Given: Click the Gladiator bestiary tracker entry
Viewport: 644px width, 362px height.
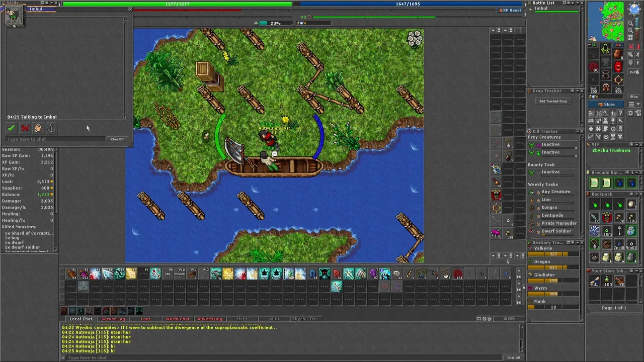Looking at the screenshot, I should (x=552, y=278).
